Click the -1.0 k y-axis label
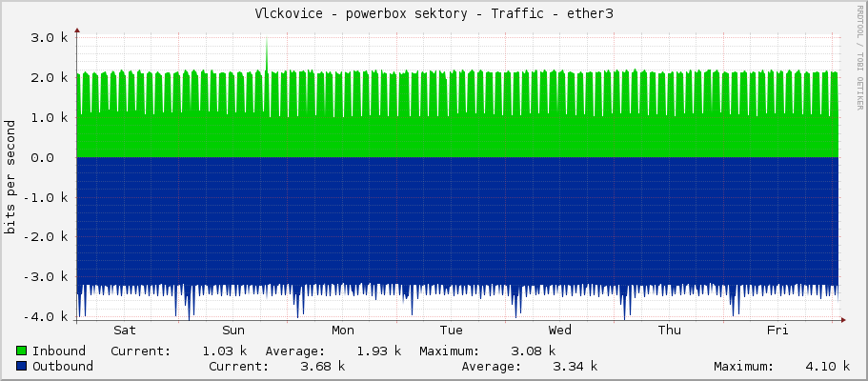Image resolution: width=868 pixels, height=381 pixels. point(46,197)
